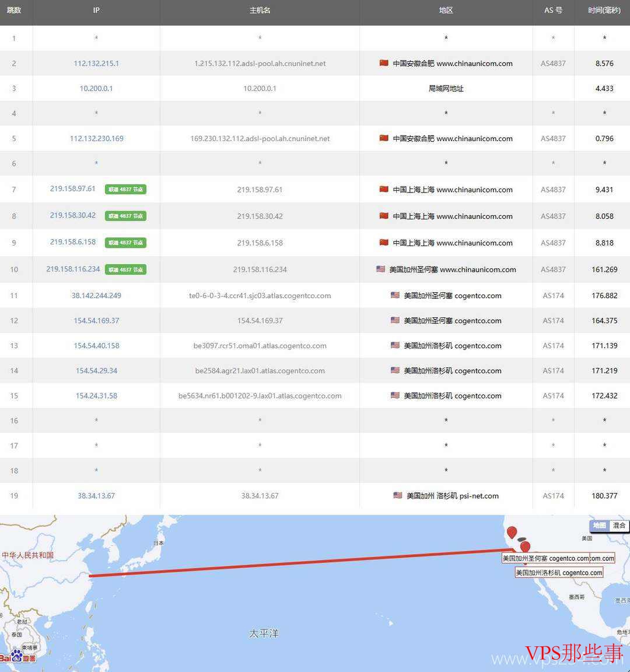Image resolution: width=630 pixels, height=672 pixels.
Task: Click the China flag in the 112.132.215.1 row
Action: [x=384, y=63]
